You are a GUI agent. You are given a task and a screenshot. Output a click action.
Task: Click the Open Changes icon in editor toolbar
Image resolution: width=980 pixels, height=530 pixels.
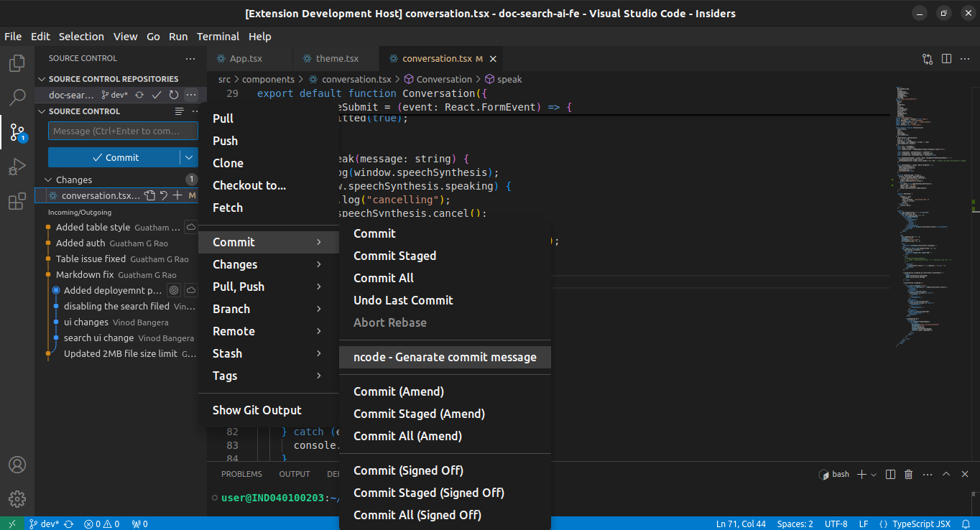[x=928, y=58]
